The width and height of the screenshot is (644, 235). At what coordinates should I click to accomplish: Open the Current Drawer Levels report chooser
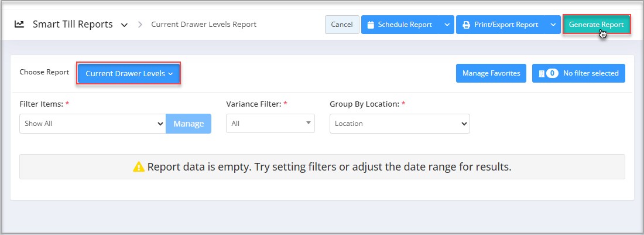(129, 73)
